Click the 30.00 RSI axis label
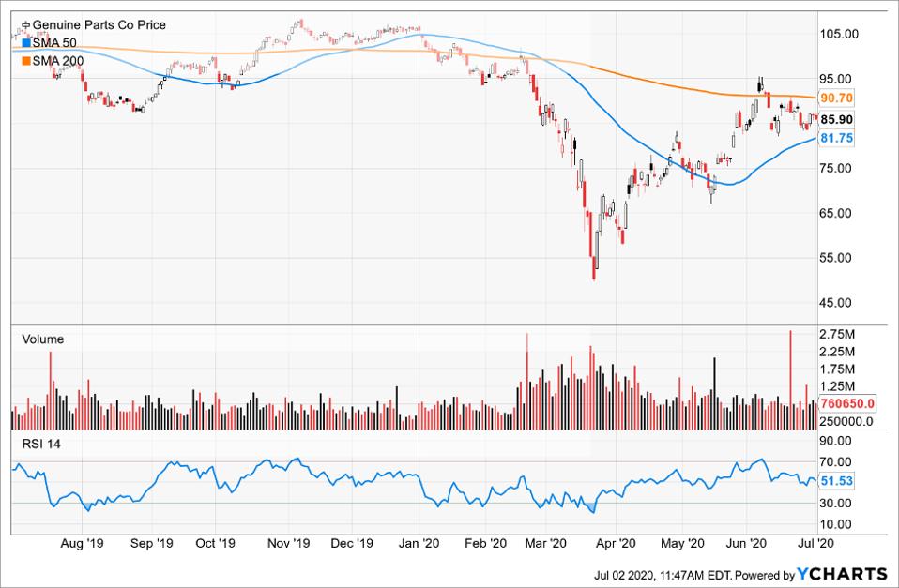Image resolution: width=899 pixels, height=588 pixels. click(836, 504)
